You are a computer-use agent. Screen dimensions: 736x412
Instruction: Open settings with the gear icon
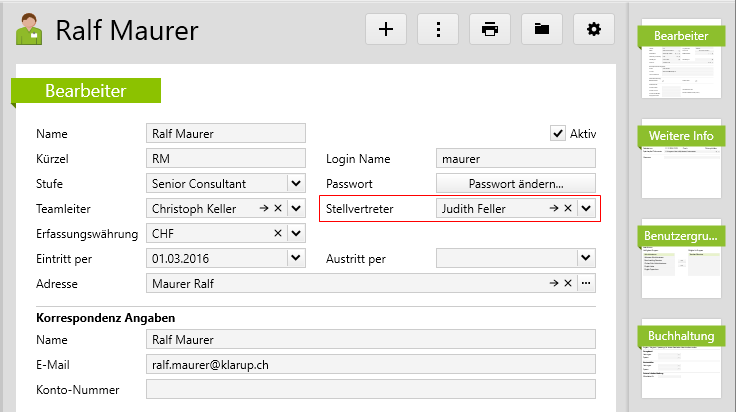coord(594,30)
